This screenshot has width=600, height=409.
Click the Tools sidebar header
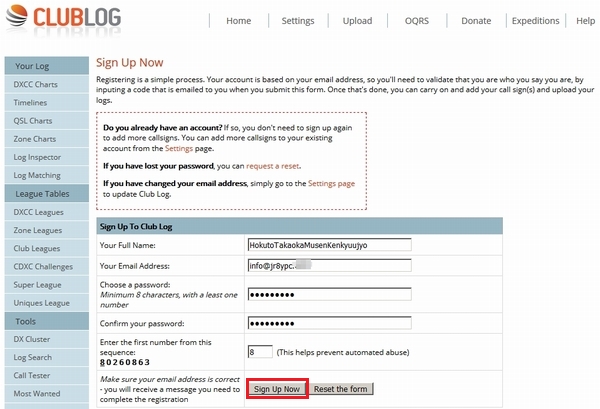click(x=47, y=321)
